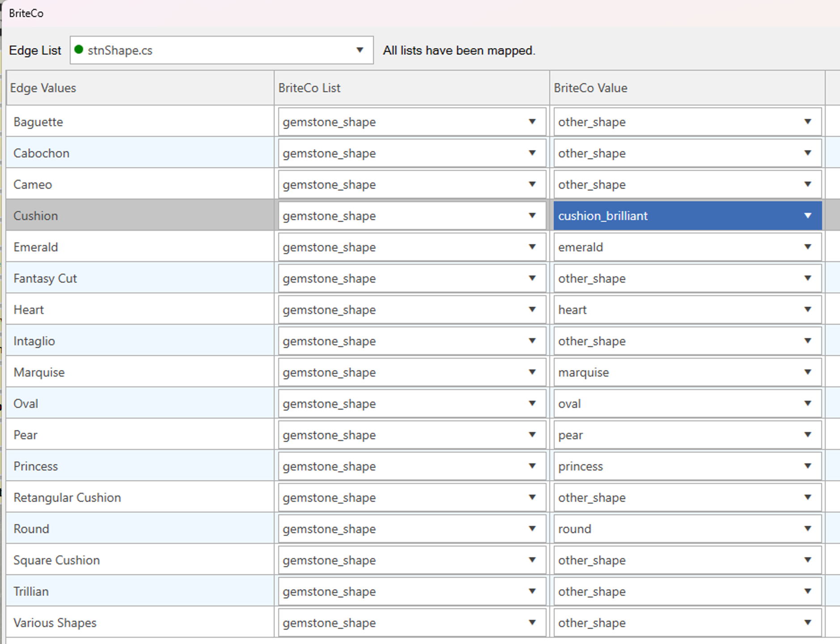Screen dimensions: 840x644
Task: Open BriteCo Value dropdown for Trillian
Action: pyautogui.click(x=807, y=591)
